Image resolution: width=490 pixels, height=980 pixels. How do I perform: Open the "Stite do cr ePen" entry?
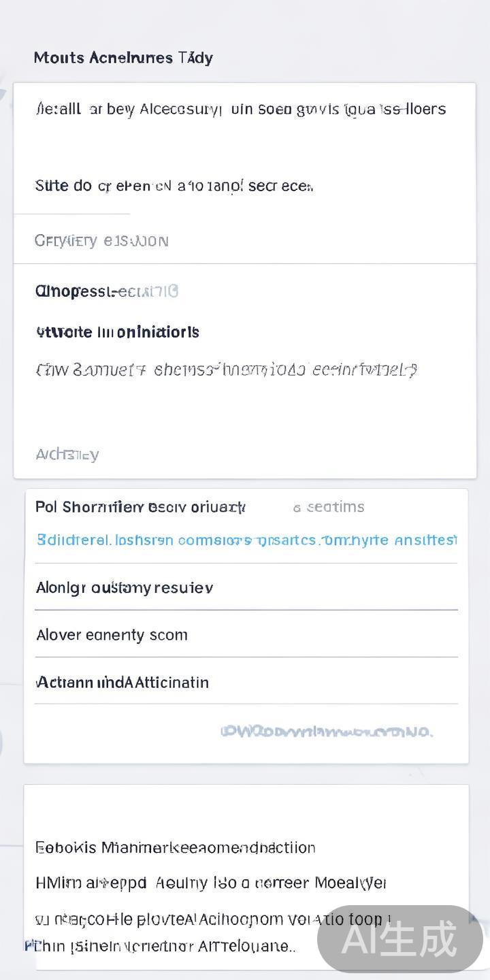(174, 186)
